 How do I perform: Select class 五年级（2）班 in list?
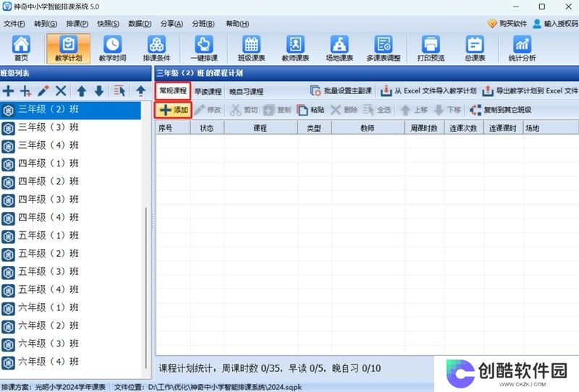pyautogui.click(x=70, y=254)
